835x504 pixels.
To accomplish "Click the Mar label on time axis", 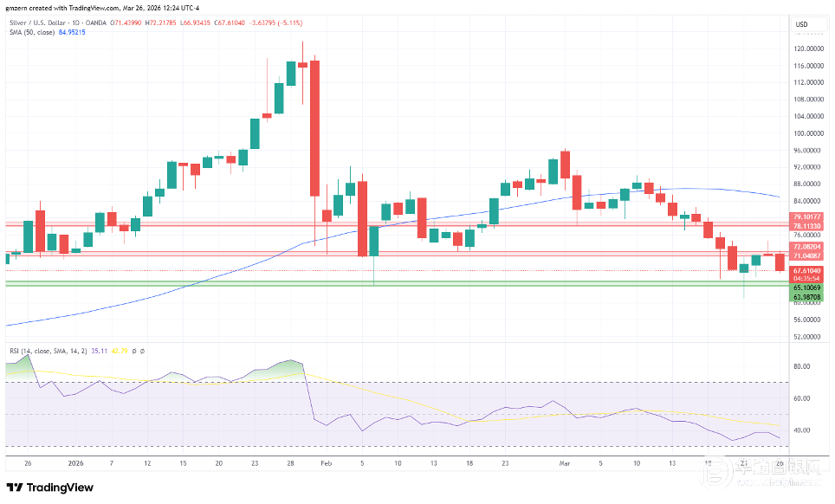I will click(x=562, y=463).
